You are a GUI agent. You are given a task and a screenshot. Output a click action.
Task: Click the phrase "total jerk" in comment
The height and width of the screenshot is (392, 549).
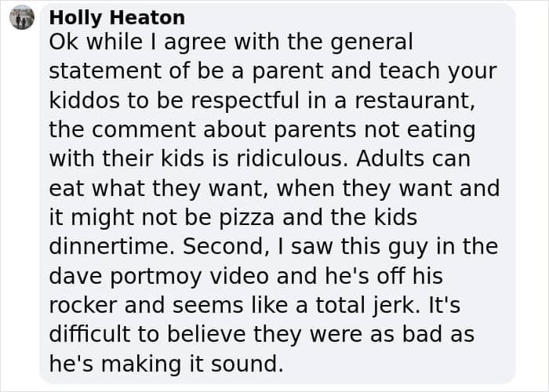point(365,306)
